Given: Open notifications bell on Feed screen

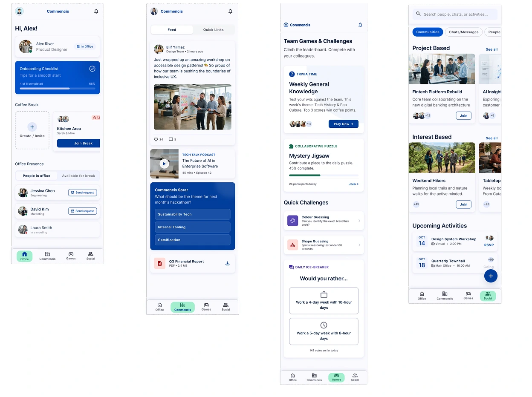Looking at the screenshot, I should tap(230, 12).
